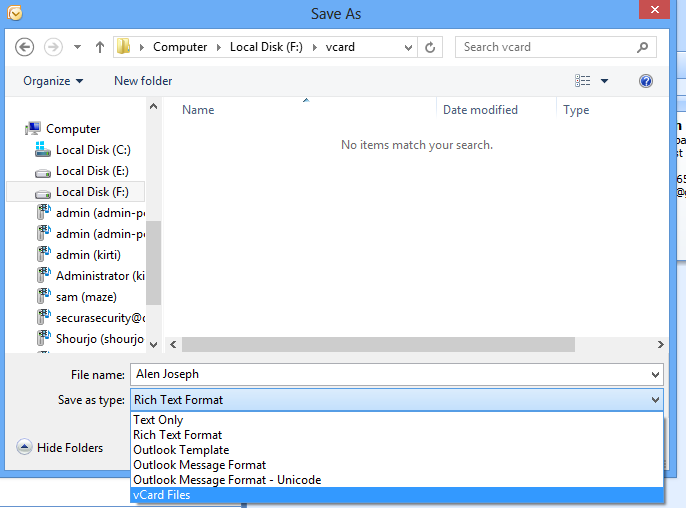Click the left arrow of horizontal scrollbar
This screenshot has width=686, height=508.
pyautogui.click(x=173, y=345)
